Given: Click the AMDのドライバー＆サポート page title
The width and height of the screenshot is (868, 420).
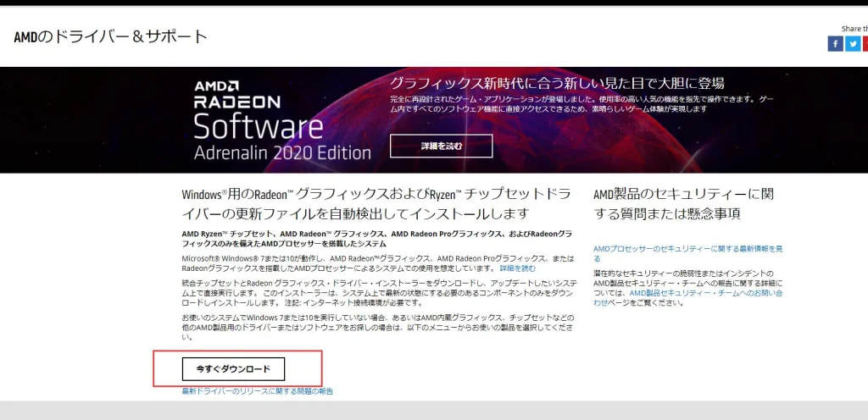Looking at the screenshot, I should pos(111,36).
